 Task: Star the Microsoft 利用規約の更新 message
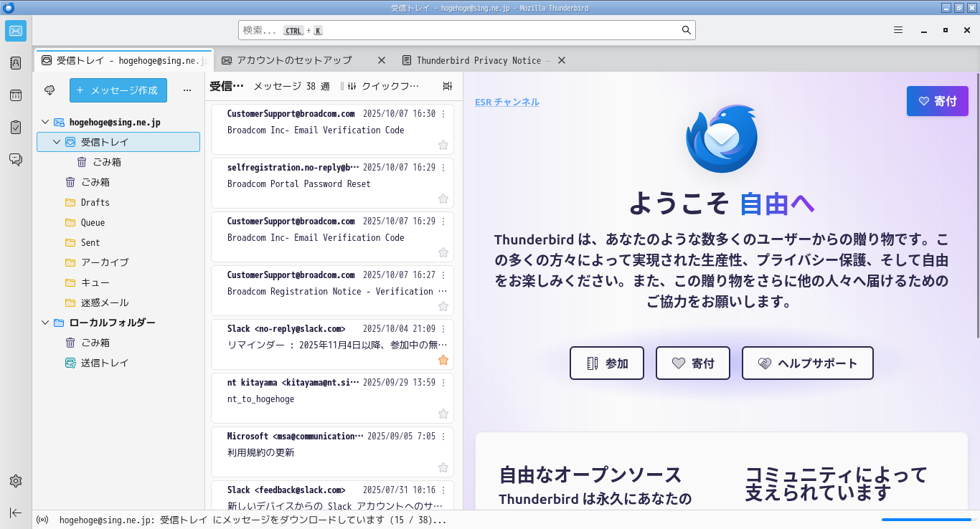443,467
